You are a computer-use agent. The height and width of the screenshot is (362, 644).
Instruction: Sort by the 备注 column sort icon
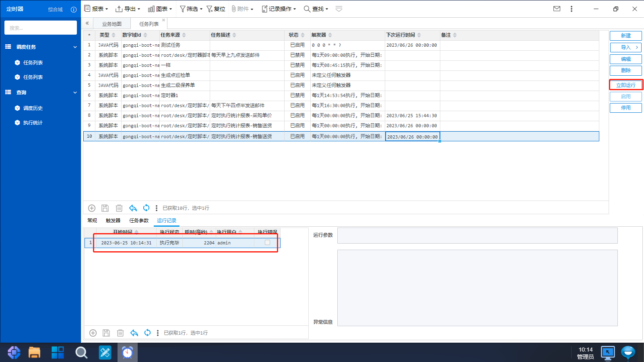pyautogui.click(x=455, y=35)
